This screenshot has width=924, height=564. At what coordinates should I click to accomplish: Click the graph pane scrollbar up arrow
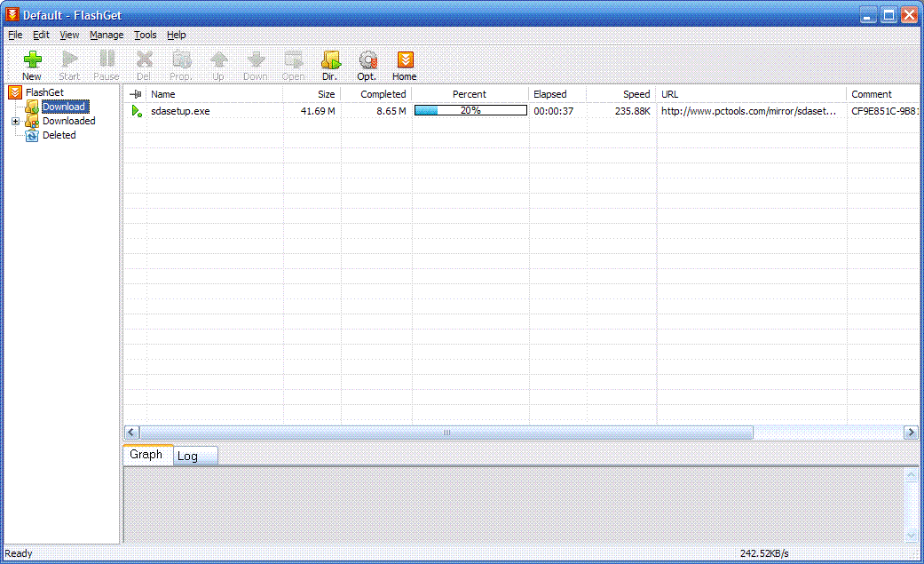click(x=911, y=475)
